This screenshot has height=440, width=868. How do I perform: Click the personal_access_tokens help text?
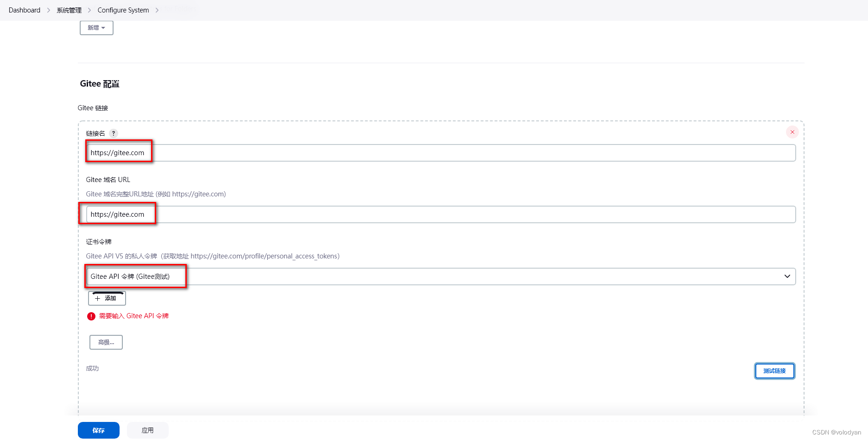pos(213,256)
